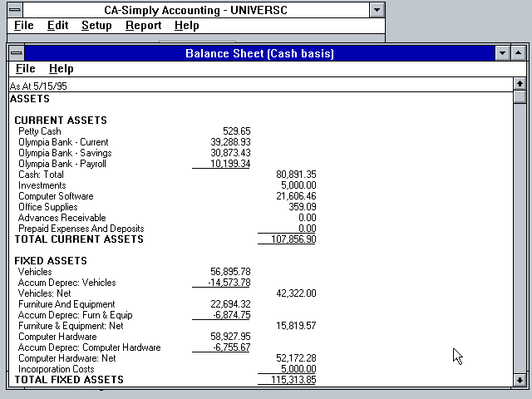The image size is (532, 399).
Task: Click the total 107,856.90
Action: [293, 239]
